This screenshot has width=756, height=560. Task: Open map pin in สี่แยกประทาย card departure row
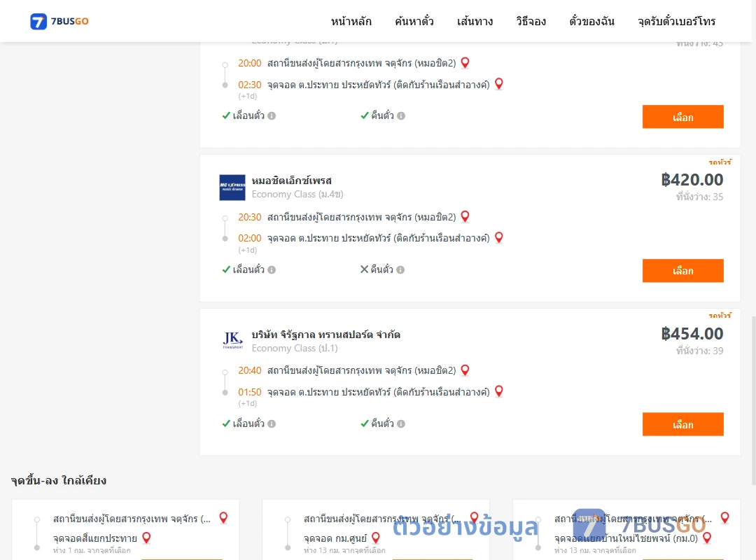point(223,517)
